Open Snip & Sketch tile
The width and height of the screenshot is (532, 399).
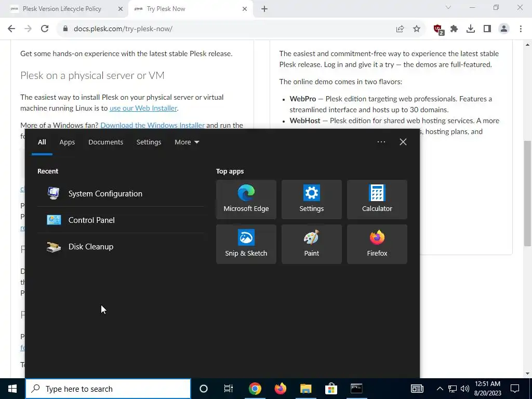[246, 244]
